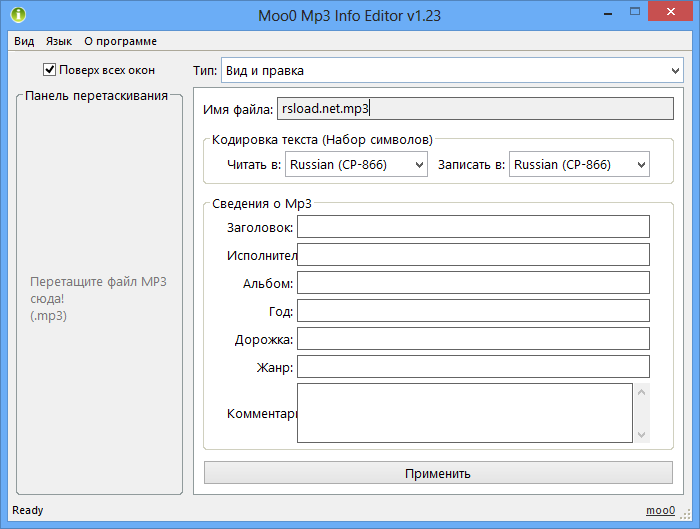
Task: Focus the Дорожка text field
Action: click(473, 338)
